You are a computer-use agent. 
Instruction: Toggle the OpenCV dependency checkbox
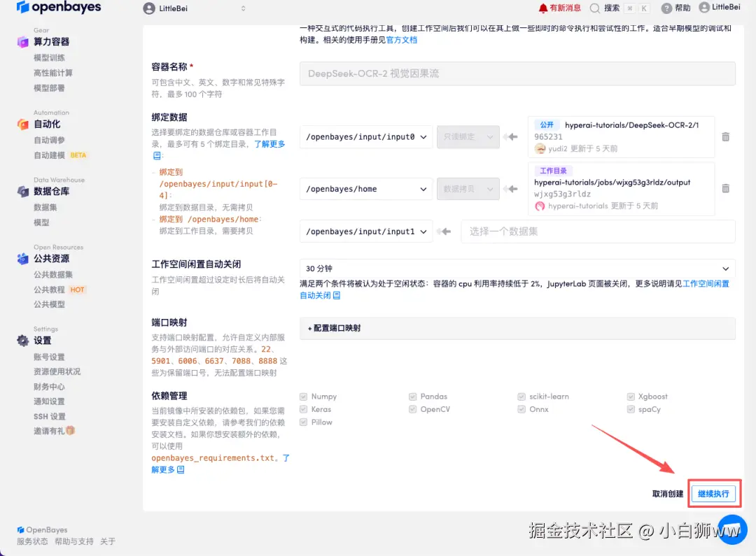[x=413, y=409]
